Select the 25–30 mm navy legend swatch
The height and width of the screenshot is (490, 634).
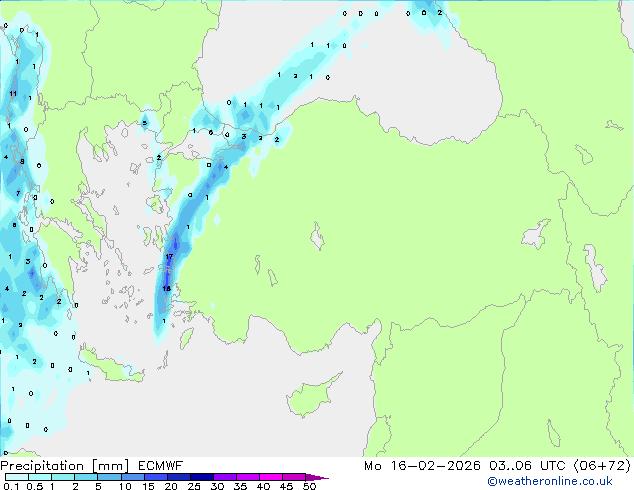pos(201,477)
